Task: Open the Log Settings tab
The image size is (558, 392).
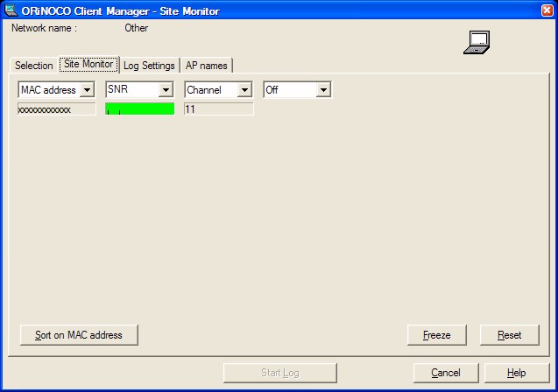Action: coord(149,66)
